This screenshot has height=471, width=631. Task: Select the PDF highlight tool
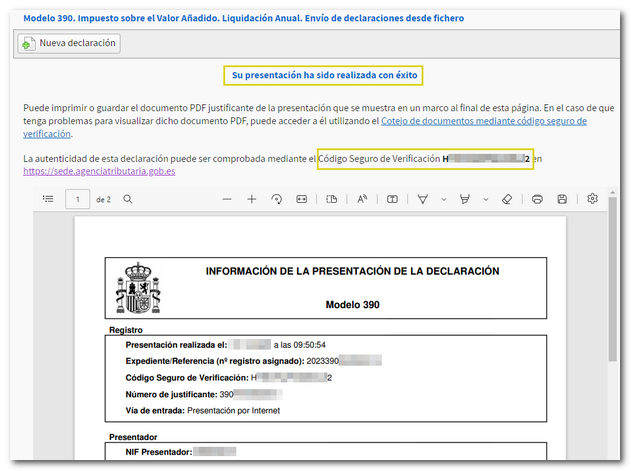464,199
